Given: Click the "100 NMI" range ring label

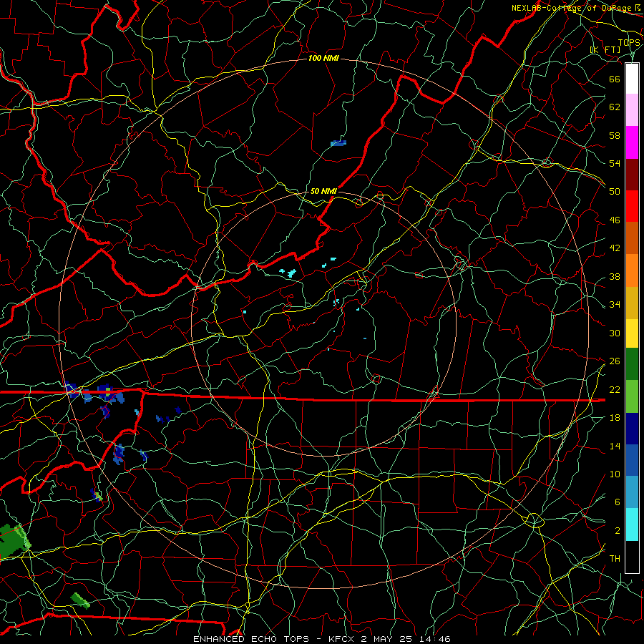Looking at the screenshot, I should (323, 59).
